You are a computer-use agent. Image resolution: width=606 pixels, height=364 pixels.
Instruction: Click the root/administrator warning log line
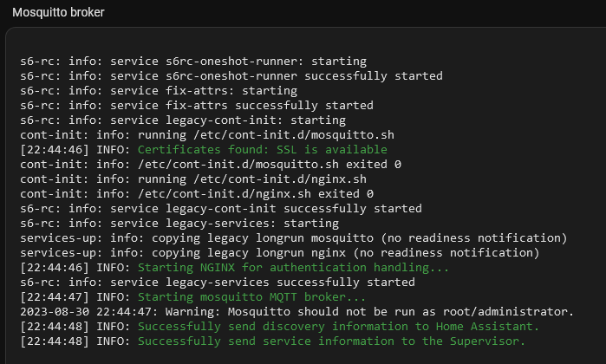pyautogui.click(x=297, y=311)
